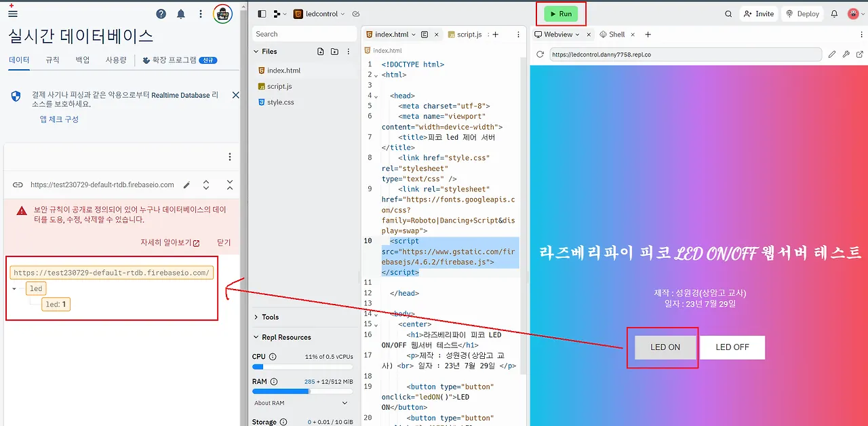Click the webview URL address bar
Image resolution: width=868 pixels, height=426 pixels.
[x=685, y=54]
